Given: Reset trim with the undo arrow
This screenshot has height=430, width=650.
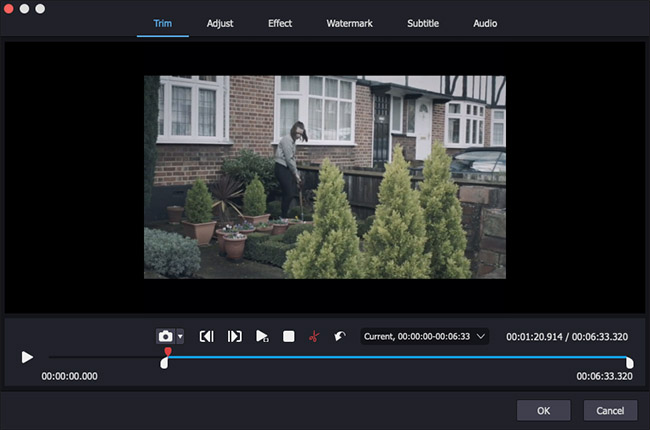Looking at the screenshot, I should (340, 336).
